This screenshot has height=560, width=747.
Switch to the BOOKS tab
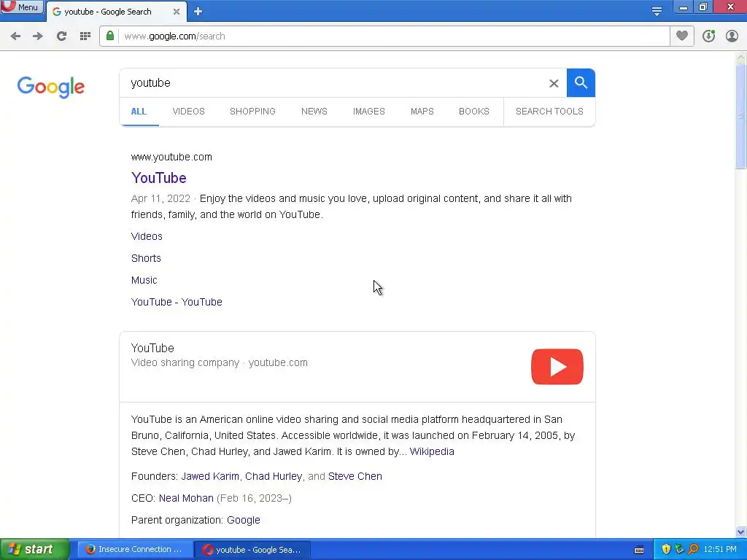pos(474,112)
